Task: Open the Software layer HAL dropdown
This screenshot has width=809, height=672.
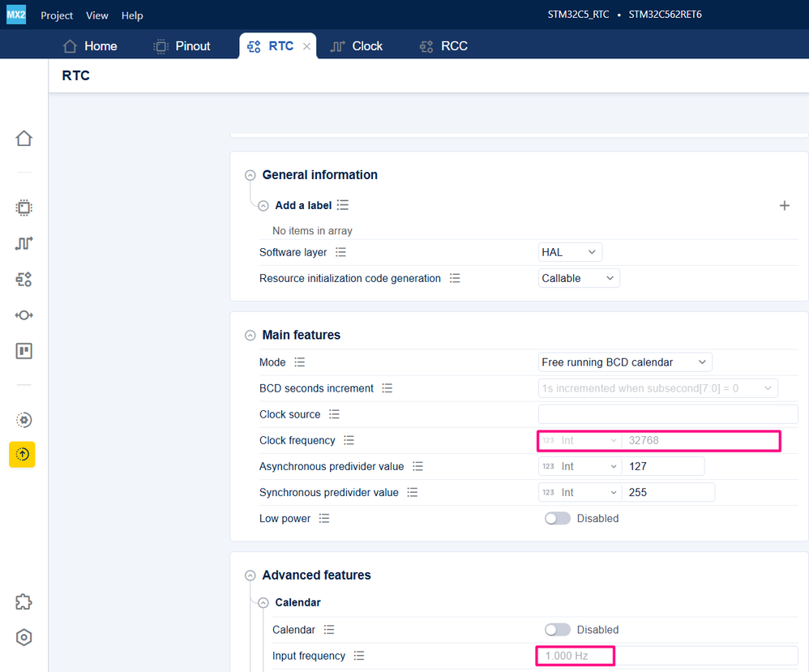Action: (x=570, y=252)
